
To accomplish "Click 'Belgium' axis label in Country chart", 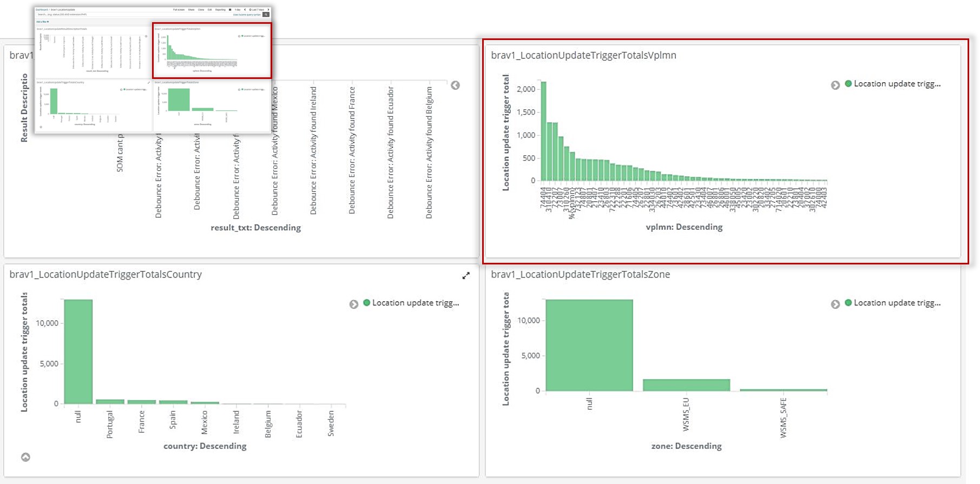I will click(x=268, y=424).
